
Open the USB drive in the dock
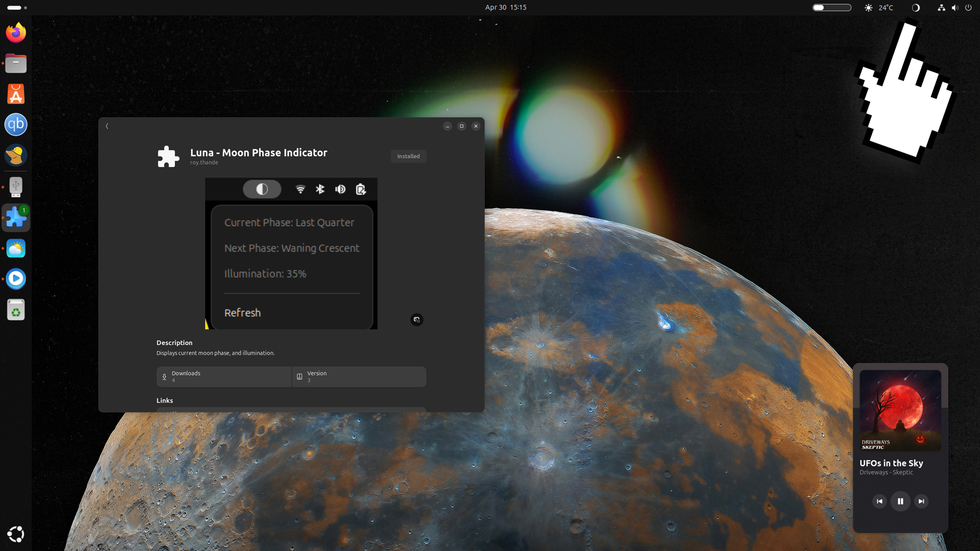16,187
